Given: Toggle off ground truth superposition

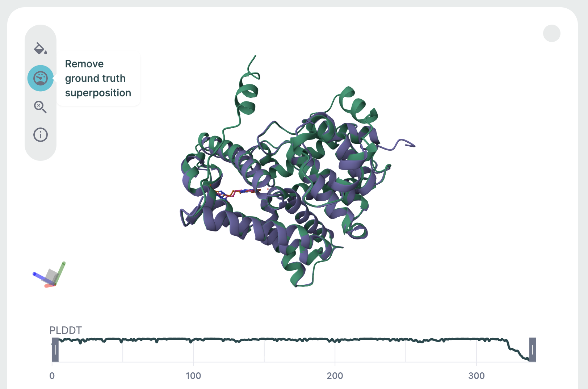Looking at the screenshot, I should pyautogui.click(x=41, y=78).
